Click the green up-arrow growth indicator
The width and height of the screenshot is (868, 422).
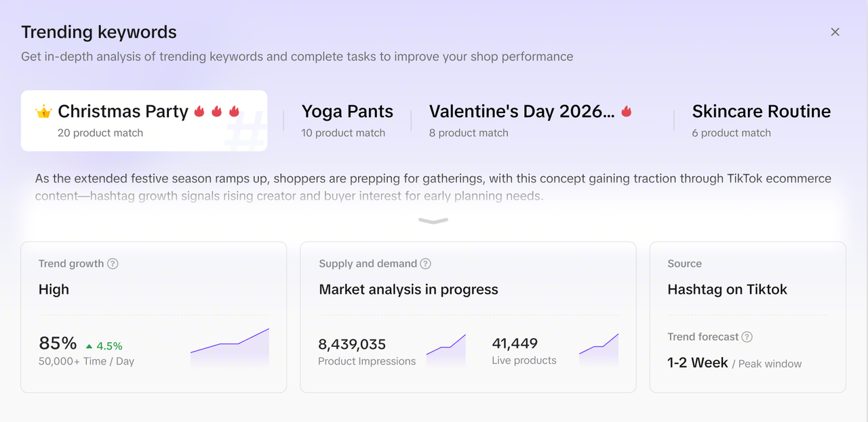pyautogui.click(x=90, y=345)
